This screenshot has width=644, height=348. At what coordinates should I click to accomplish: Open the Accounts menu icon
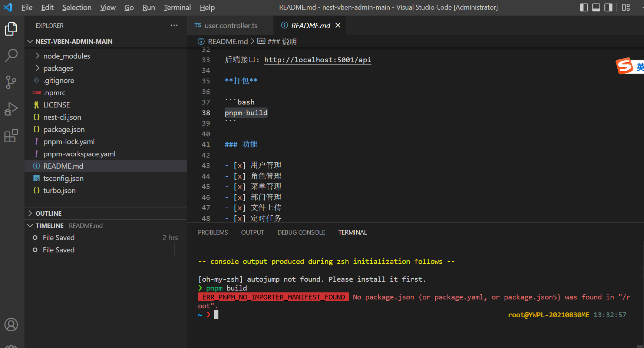pos(11,325)
